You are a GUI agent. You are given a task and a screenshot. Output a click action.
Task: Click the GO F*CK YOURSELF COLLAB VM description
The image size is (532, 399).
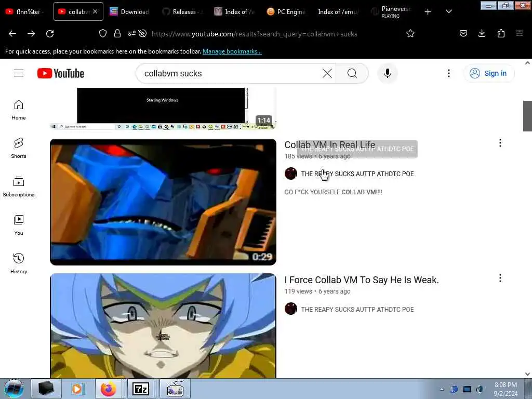(x=333, y=192)
